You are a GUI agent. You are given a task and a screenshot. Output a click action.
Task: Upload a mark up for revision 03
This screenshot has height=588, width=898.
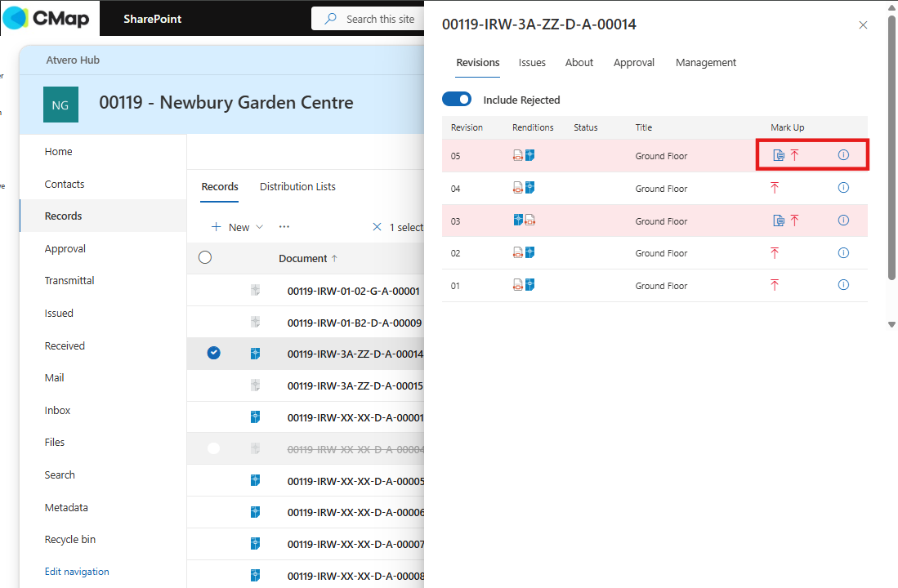795,220
